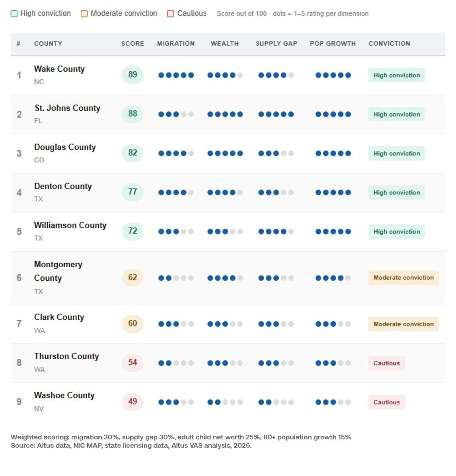The image size is (456, 476).
Task: Click Thurston County's Cautious tag
Action: click(386, 363)
